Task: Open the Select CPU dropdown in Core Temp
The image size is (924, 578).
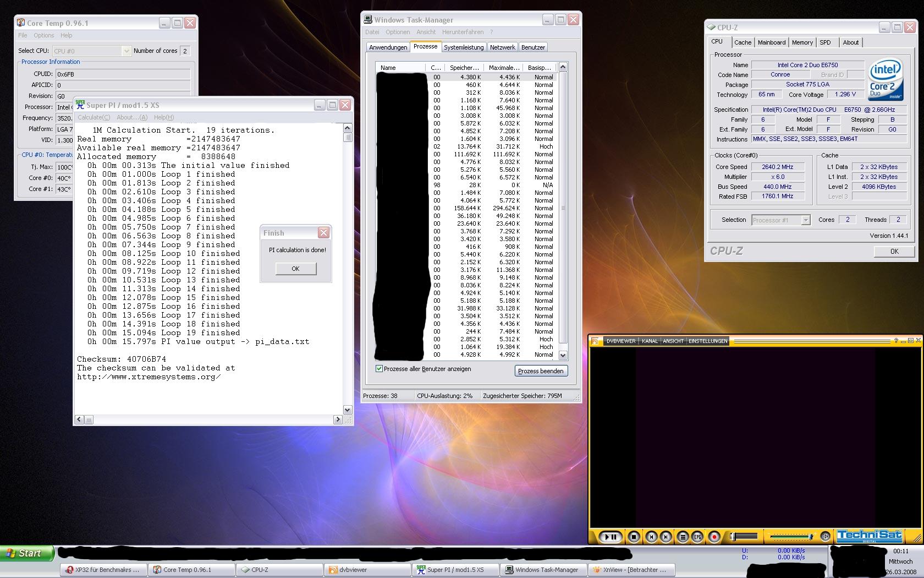Action: coord(126,51)
